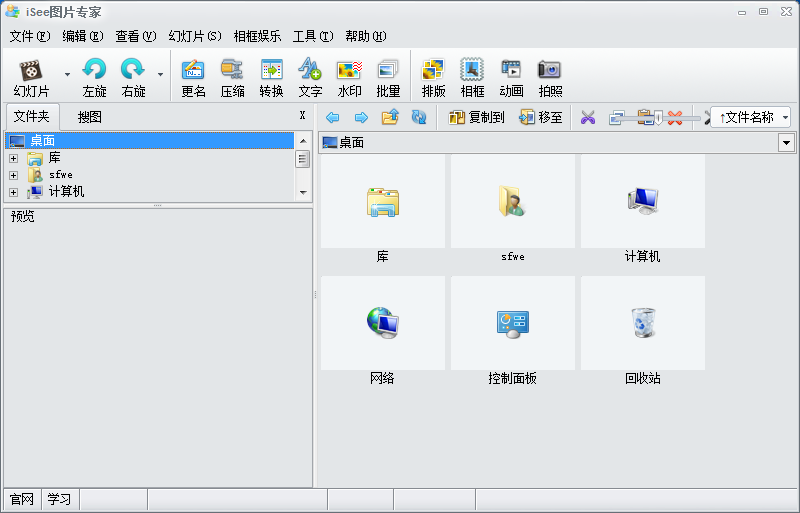Image resolution: width=800 pixels, height=513 pixels.
Task: Open the 桌面 path dropdown arrow
Action: pyautogui.click(x=786, y=143)
